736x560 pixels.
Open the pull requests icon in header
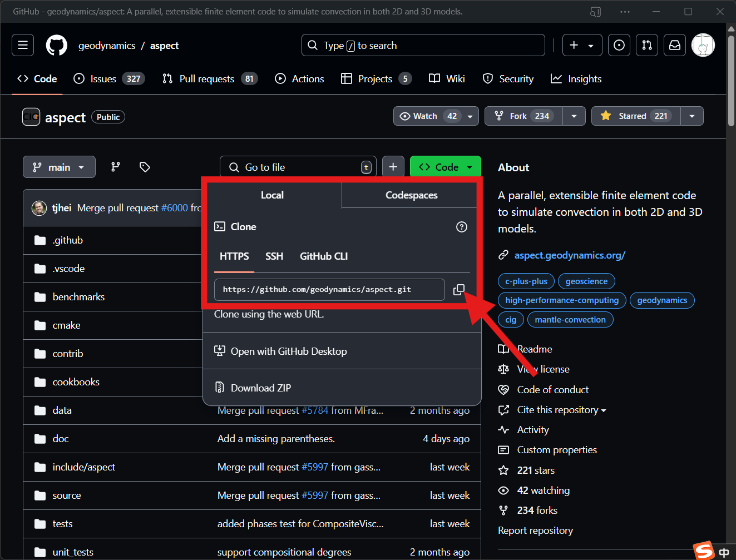[647, 45]
